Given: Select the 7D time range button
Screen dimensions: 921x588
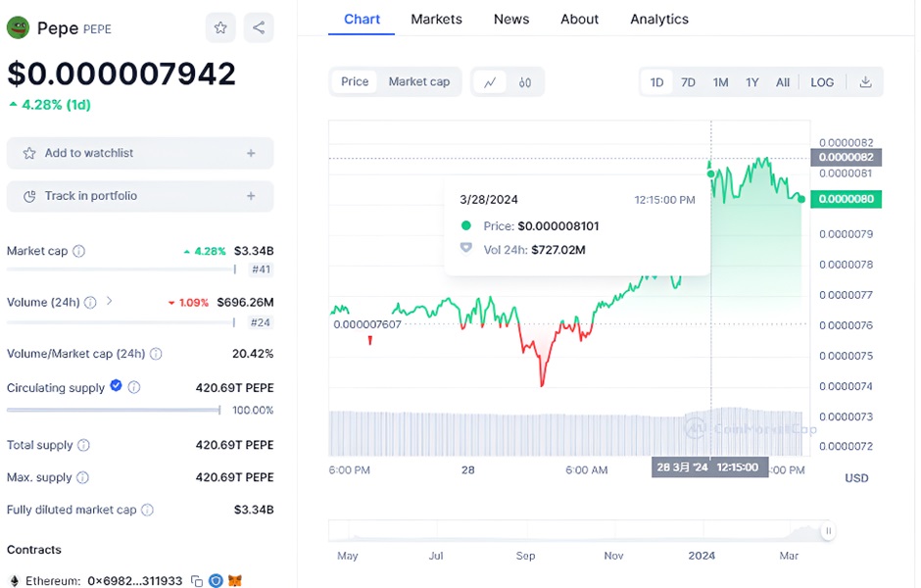Looking at the screenshot, I should [x=688, y=82].
